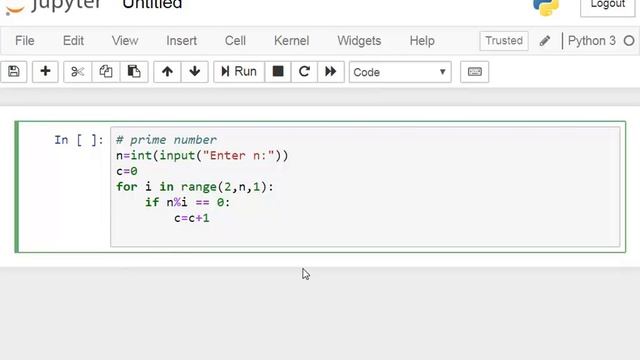Viewport: 640px width, 360px height.
Task: Click the Jupyter logo
Action: pos(53,6)
